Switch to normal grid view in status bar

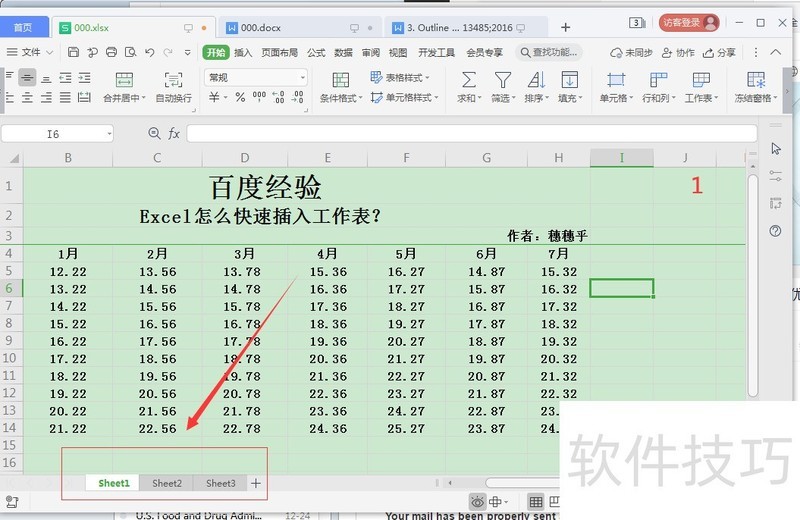(x=536, y=501)
